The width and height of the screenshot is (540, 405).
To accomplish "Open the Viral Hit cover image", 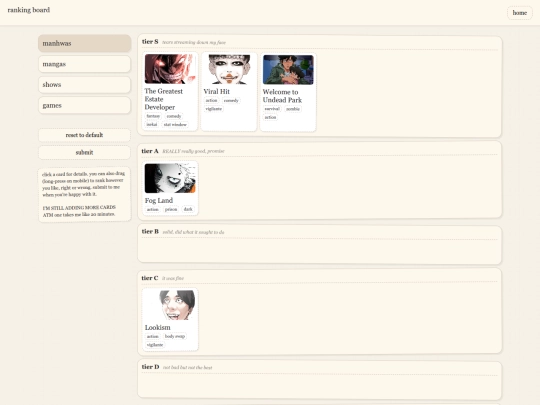I will pos(229,69).
